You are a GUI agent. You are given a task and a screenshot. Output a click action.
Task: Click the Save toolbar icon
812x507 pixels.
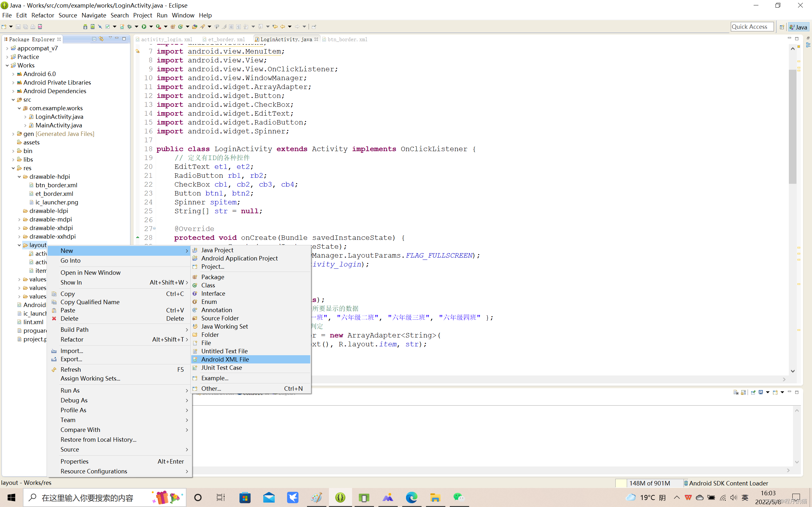pyautogui.click(x=18, y=27)
